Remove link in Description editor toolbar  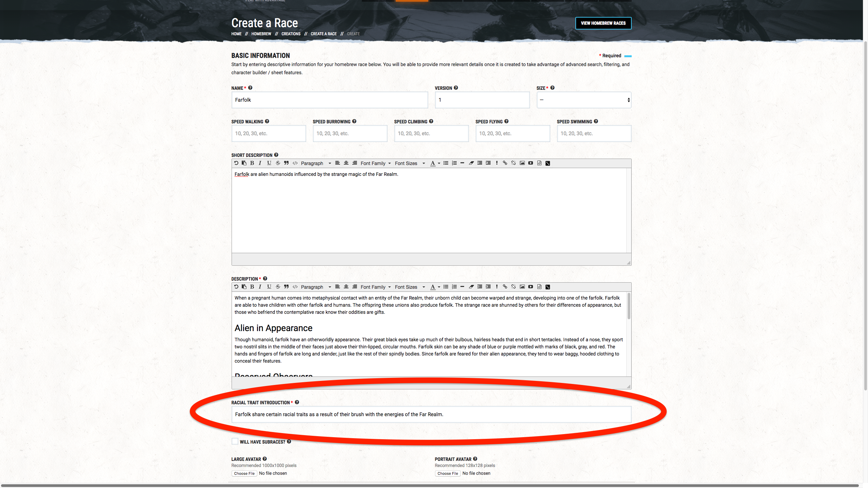pyautogui.click(x=513, y=287)
